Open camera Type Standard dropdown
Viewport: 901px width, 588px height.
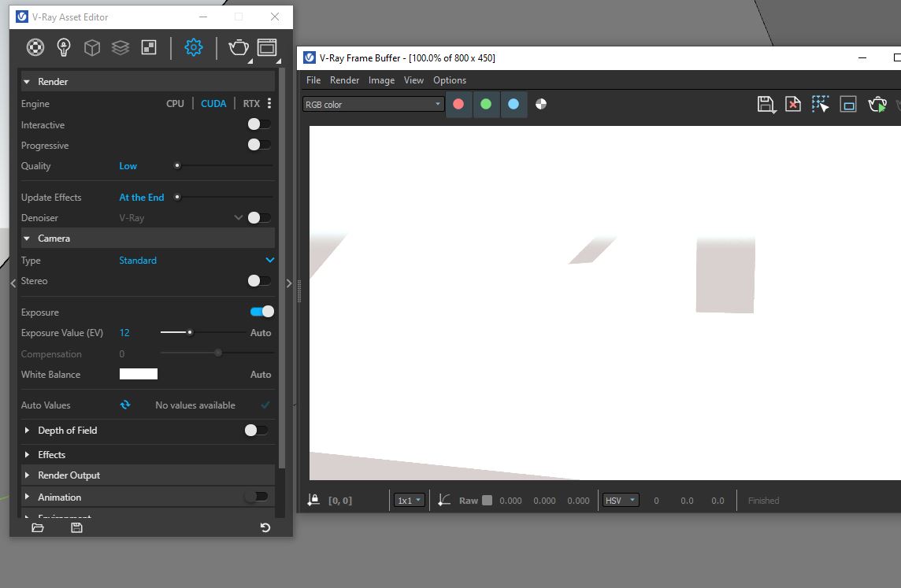tap(197, 260)
